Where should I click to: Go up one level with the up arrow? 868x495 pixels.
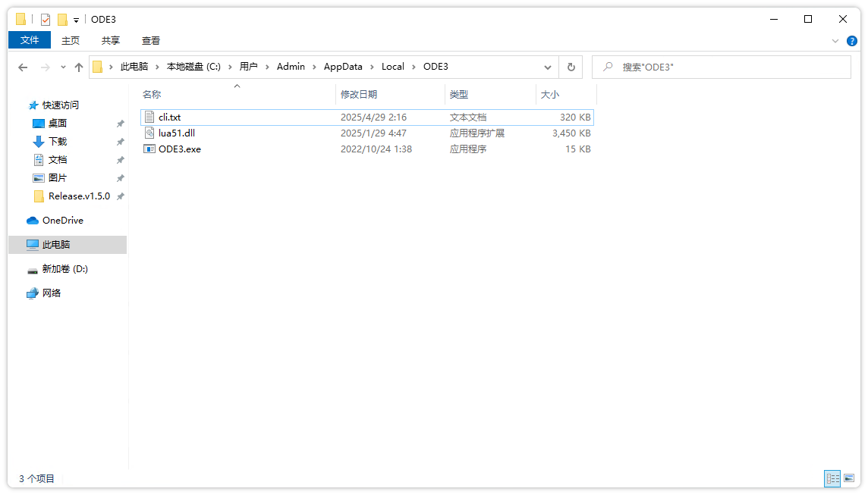pyautogui.click(x=79, y=67)
